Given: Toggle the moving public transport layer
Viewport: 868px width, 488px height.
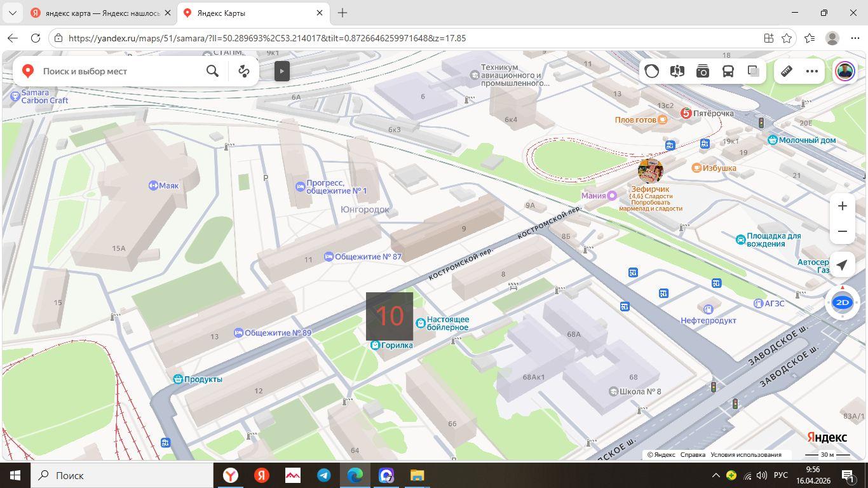Looking at the screenshot, I should pyautogui.click(x=728, y=71).
